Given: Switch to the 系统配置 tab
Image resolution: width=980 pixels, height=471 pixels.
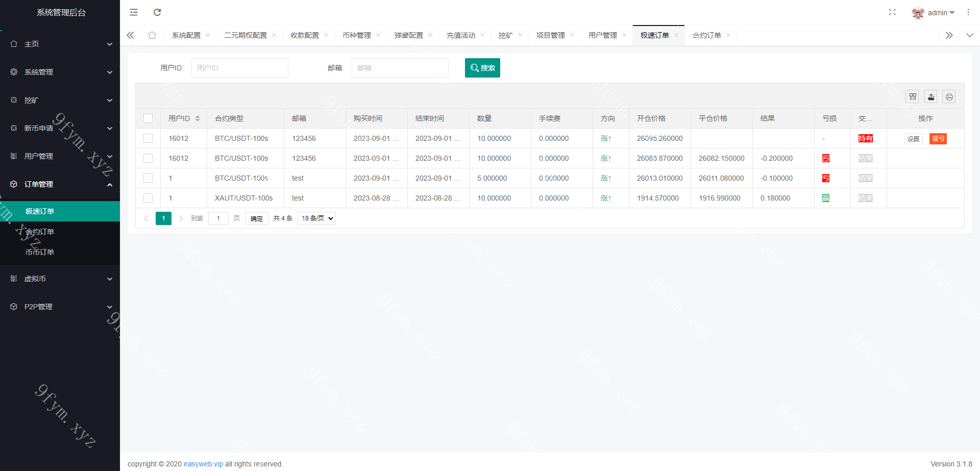Looking at the screenshot, I should [186, 35].
